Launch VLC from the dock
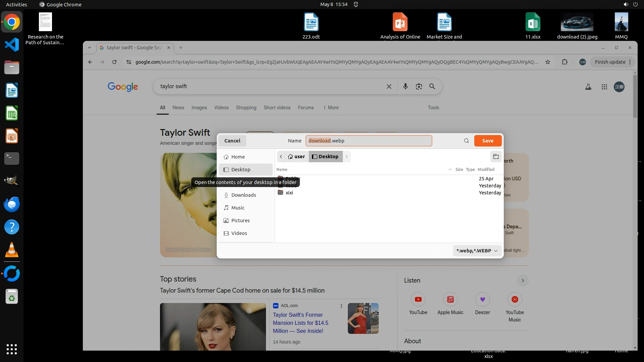Screen dimensions: 644x362 (x=12, y=250)
